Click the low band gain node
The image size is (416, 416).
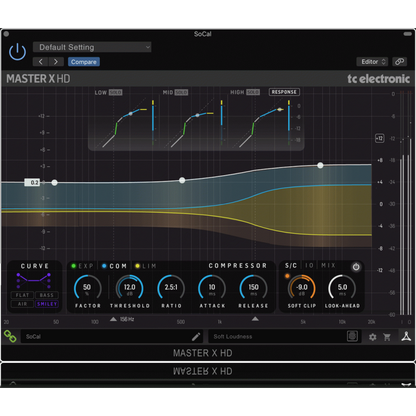54,182
